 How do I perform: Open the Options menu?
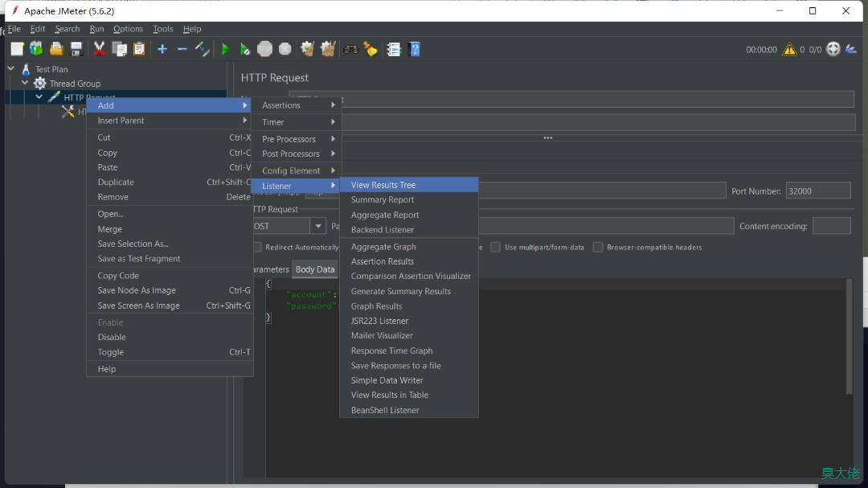pyautogui.click(x=128, y=29)
